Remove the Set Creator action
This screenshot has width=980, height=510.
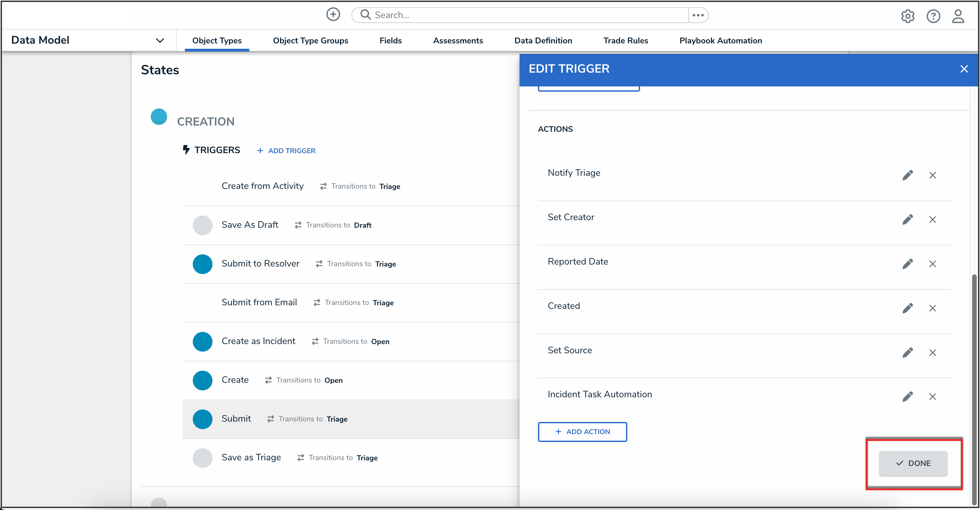pos(932,220)
